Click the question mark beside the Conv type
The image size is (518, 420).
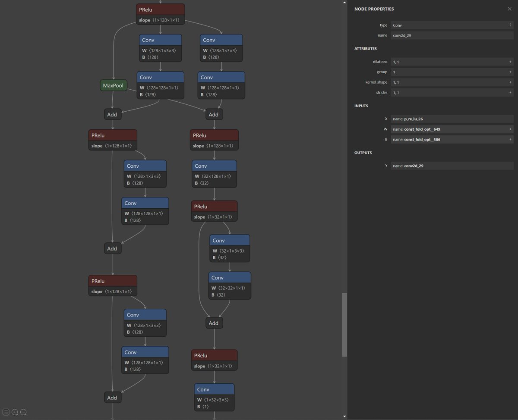tap(510, 25)
